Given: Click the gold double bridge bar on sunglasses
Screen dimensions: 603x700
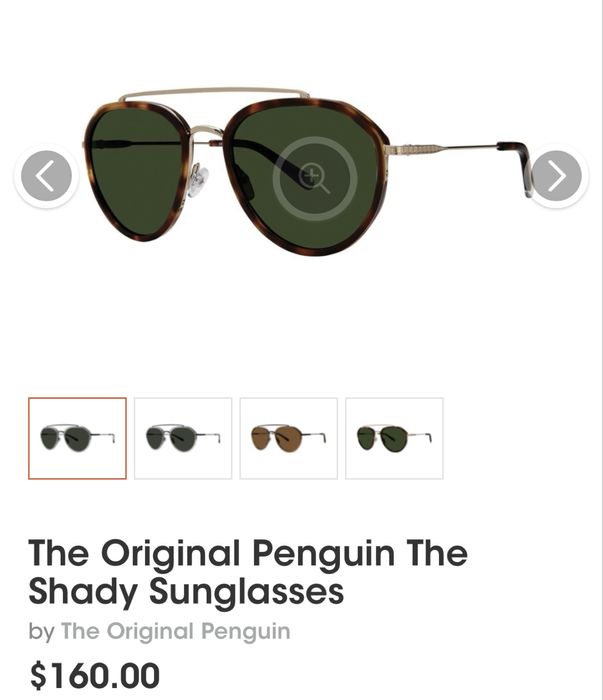Looking at the screenshot, I should click(x=214, y=93).
